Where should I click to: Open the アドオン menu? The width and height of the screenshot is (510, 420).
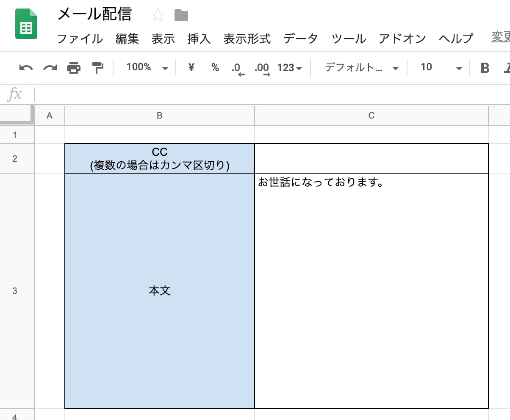[402, 39]
